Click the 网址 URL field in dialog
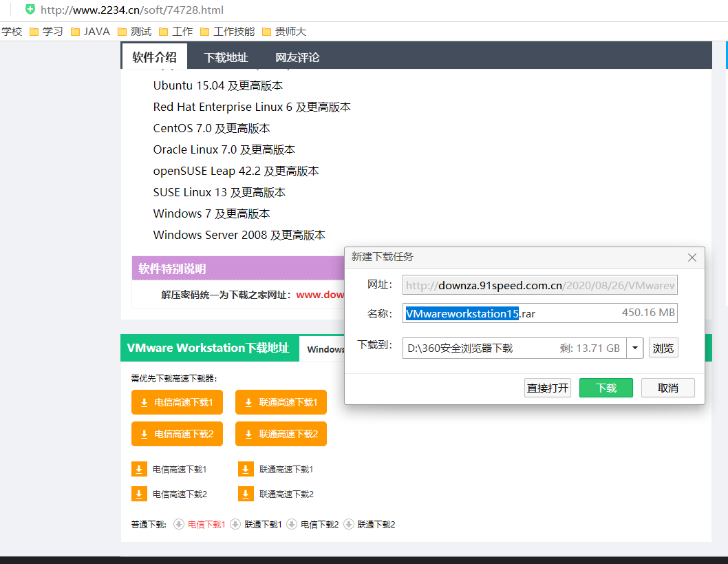This screenshot has width=728, height=564. tap(540, 285)
